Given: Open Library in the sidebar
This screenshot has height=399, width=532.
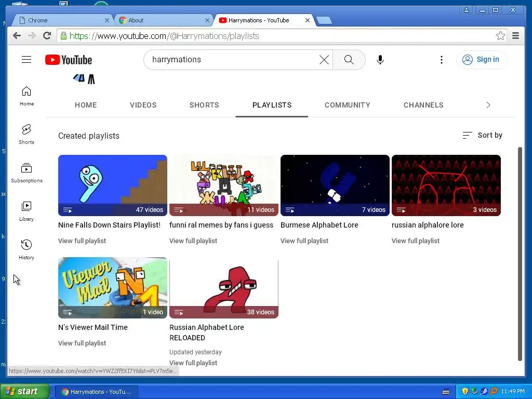Looking at the screenshot, I should click(26, 211).
